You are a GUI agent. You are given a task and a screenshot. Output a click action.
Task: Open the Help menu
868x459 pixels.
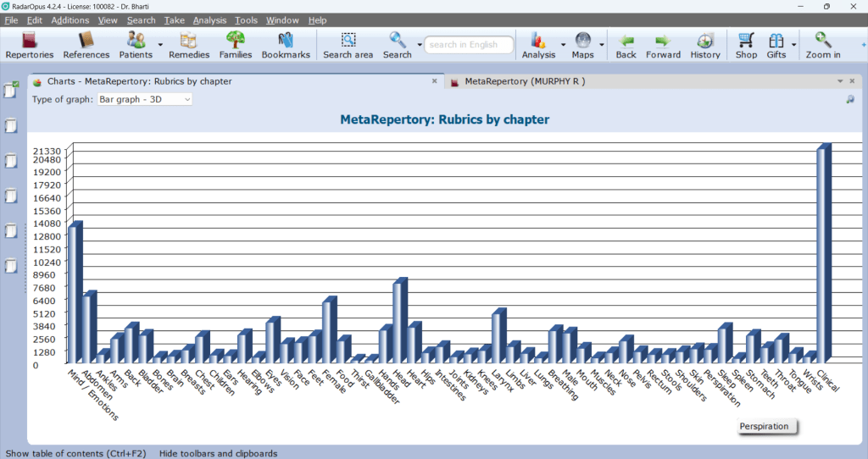point(317,20)
